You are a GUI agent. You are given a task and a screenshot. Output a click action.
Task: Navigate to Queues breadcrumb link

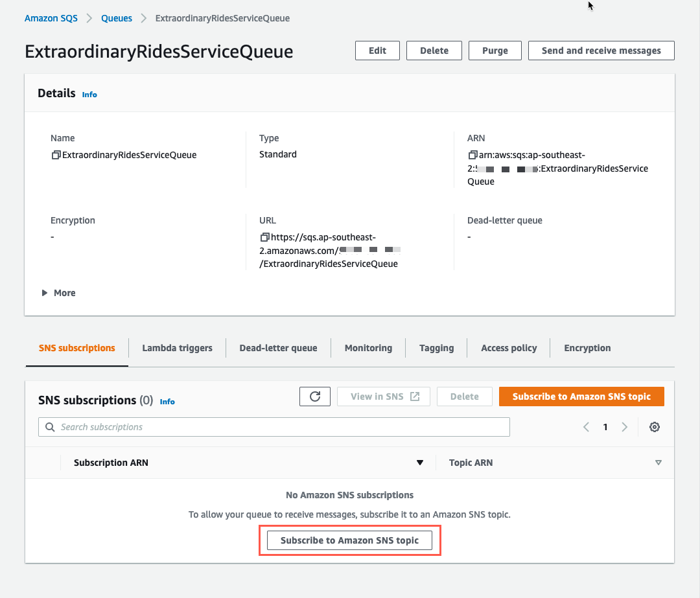click(x=117, y=18)
